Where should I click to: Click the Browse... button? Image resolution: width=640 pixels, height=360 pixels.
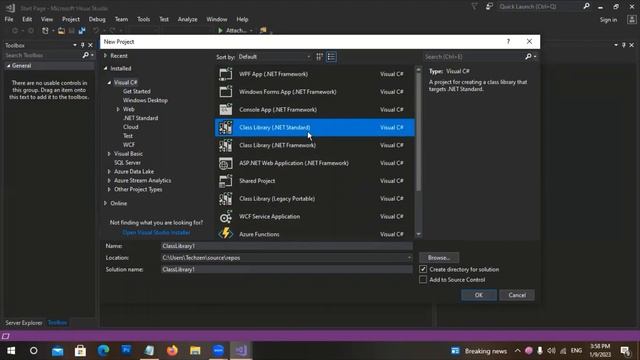click(x=439, y=258)
